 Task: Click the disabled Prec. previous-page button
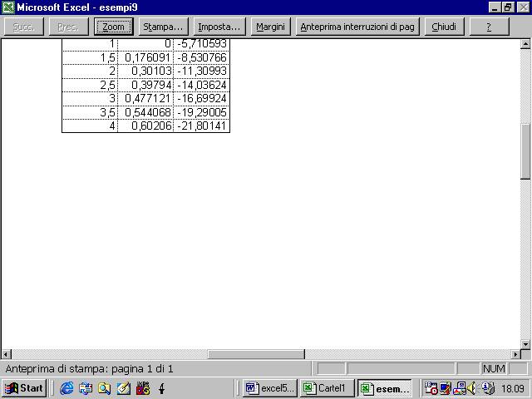(68, 27)
